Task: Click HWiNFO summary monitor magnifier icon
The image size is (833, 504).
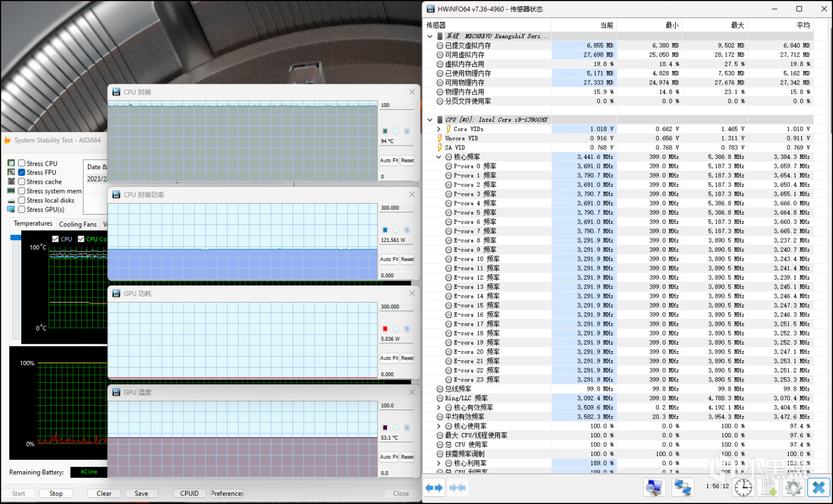Action: (654, 487)
